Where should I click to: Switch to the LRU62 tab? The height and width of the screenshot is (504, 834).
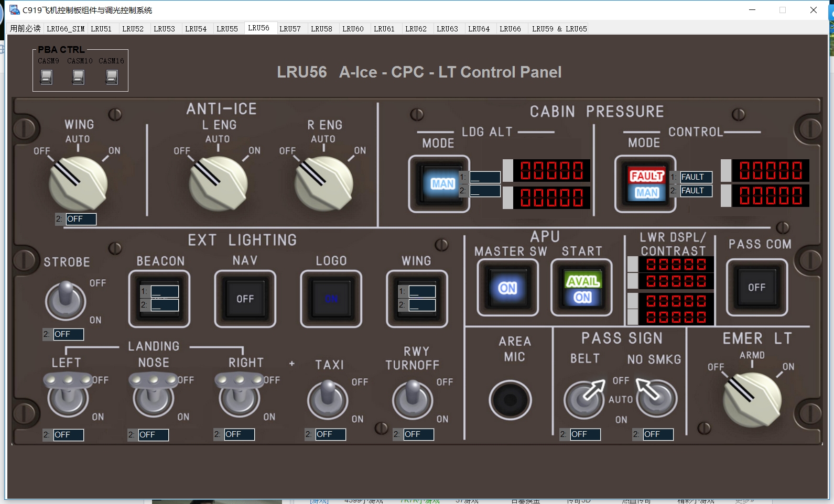416,29
